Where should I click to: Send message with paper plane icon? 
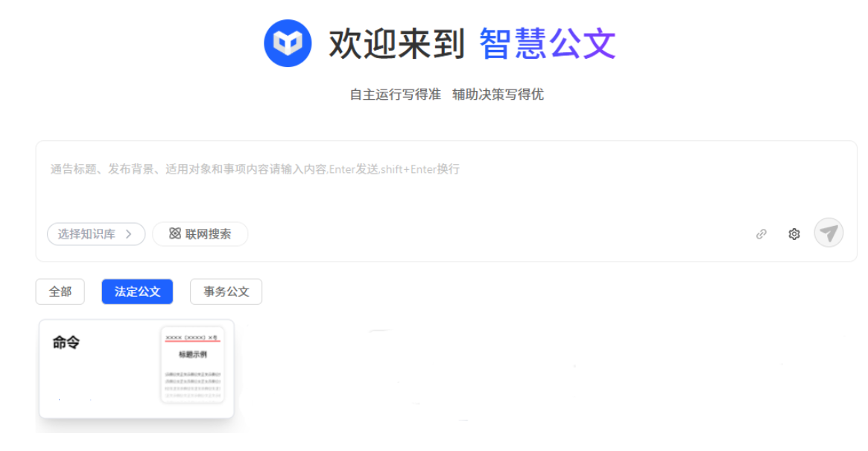(829, 233)
